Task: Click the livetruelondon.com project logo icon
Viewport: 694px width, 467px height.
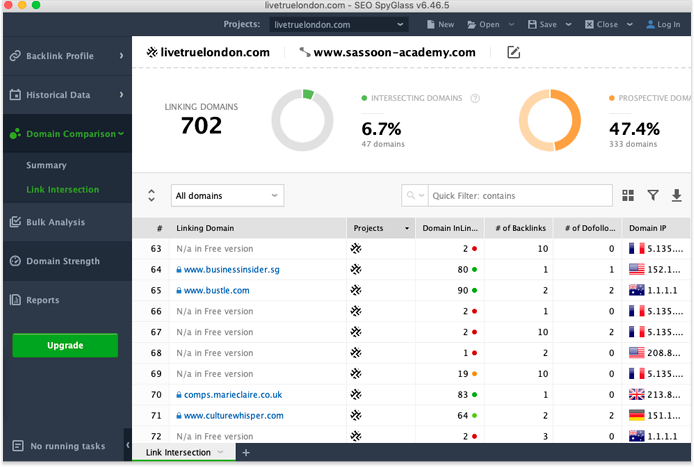Action: [152, 52]
